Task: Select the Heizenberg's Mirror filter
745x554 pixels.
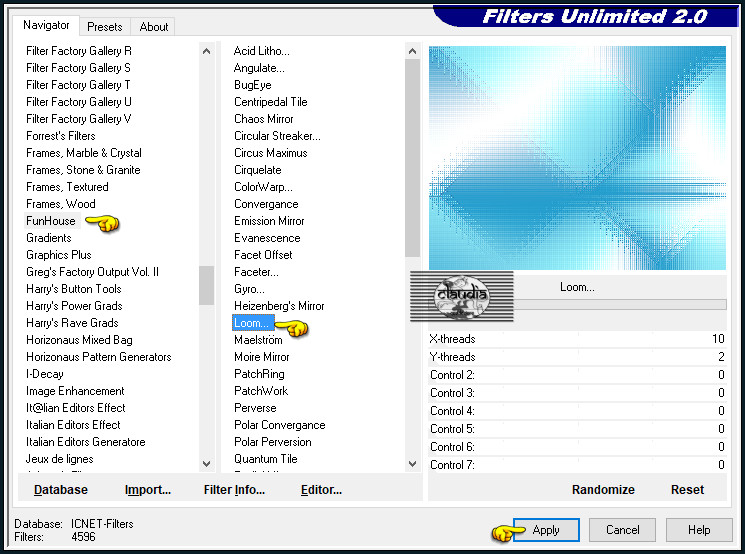Action: point(279,306)
